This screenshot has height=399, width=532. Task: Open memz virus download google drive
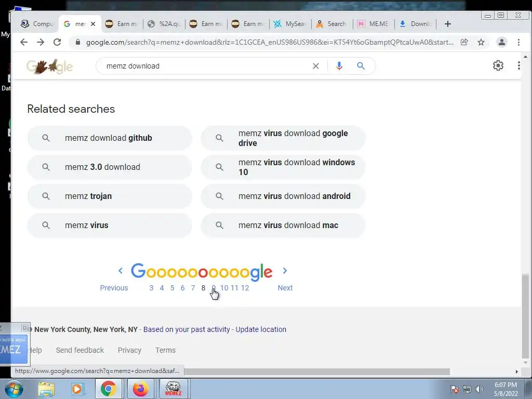(283, 138)
